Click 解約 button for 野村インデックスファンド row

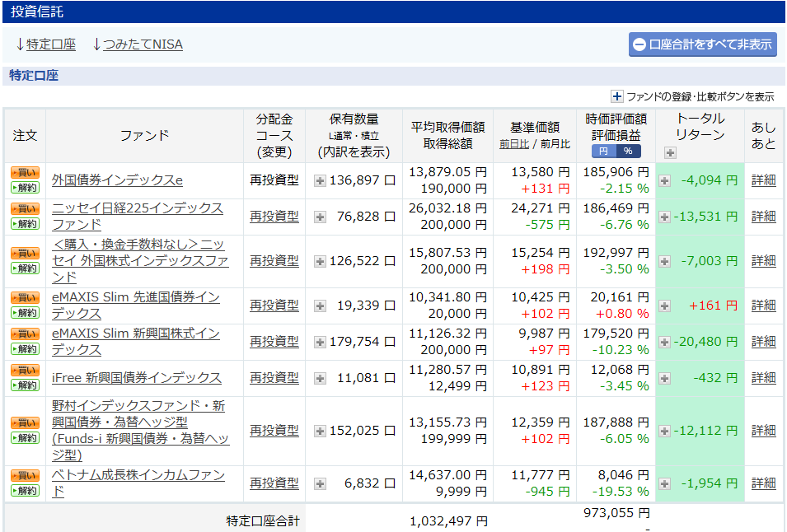(25, 438)
